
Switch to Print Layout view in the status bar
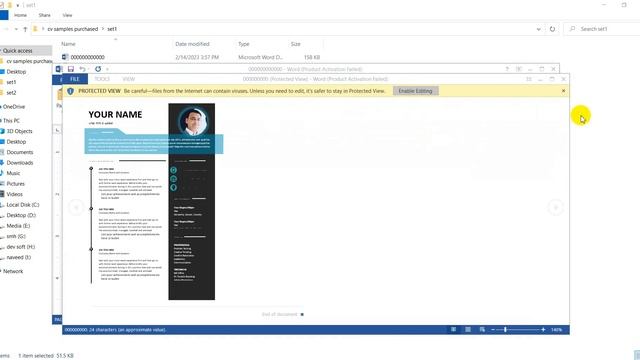tap(468, 329)
